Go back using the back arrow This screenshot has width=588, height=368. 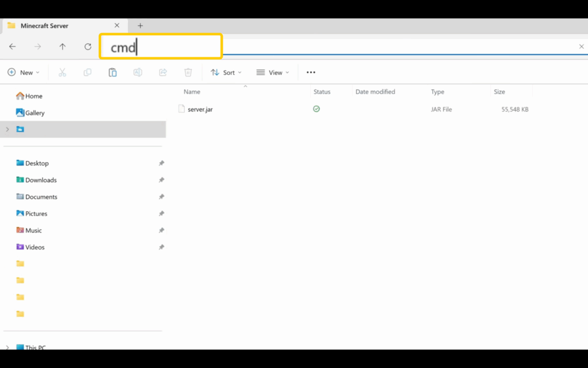pos(13,47)
